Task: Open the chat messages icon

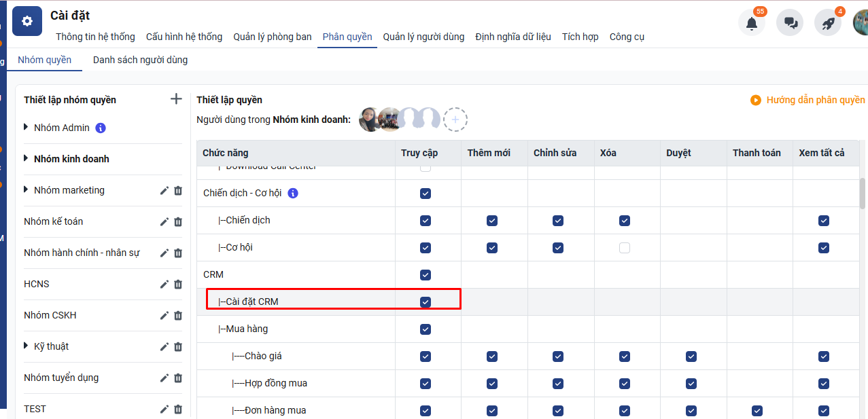Action: click(x=791, y=23)
